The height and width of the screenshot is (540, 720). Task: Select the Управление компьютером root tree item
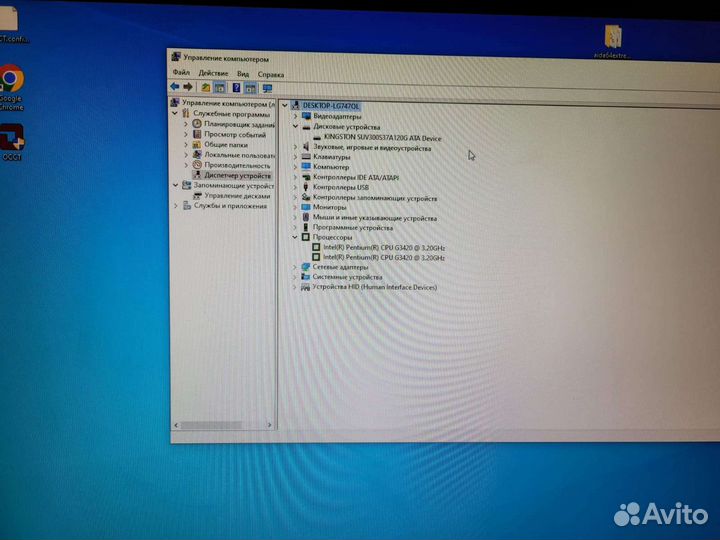point(228,103)
